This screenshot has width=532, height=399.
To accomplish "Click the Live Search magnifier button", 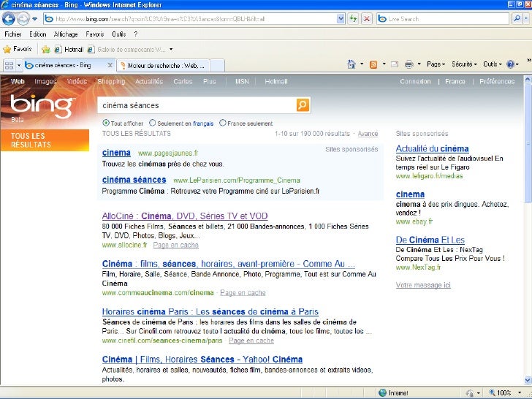I will point(517,19).
